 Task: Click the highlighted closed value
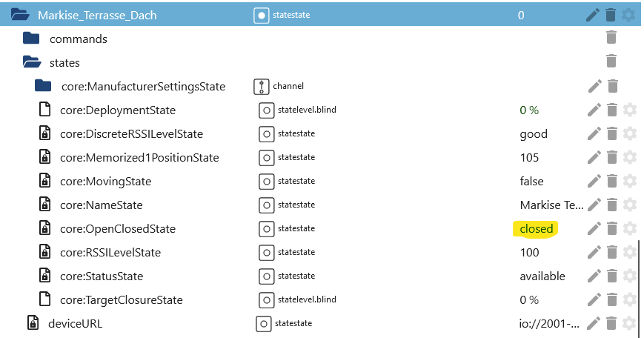pos(537,228)
